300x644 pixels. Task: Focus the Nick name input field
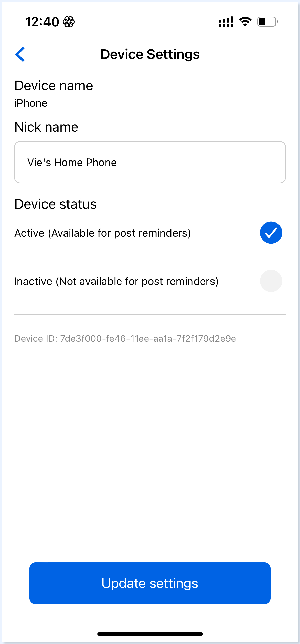coord(150,162)
